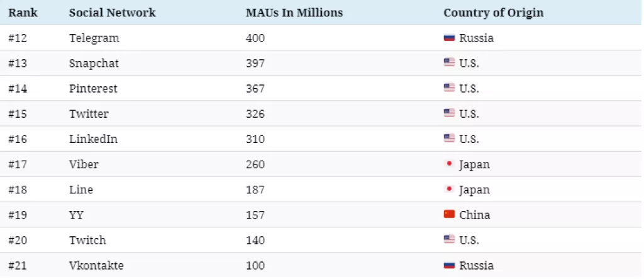Click the Social Network column header
The width and height of the screenshot is (644, 279).
[x=113, y=13]
